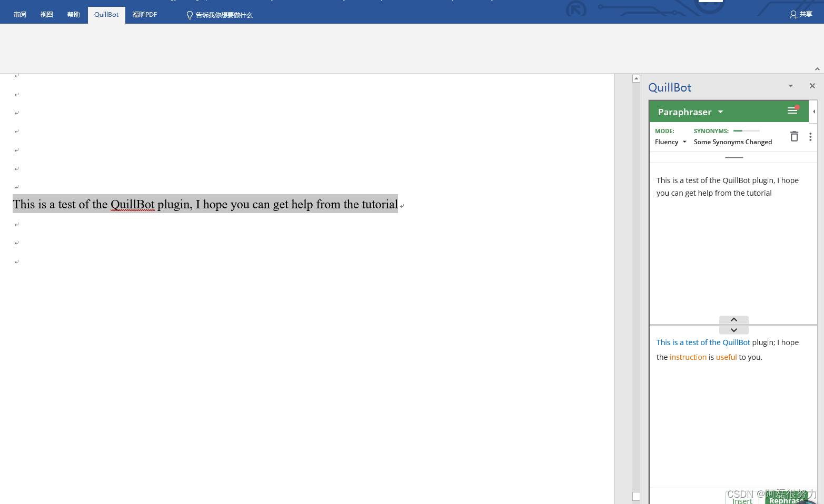Click the orange word 'useful' in output
This screenshot has width=824, height=504.
[x=727, y=357]
